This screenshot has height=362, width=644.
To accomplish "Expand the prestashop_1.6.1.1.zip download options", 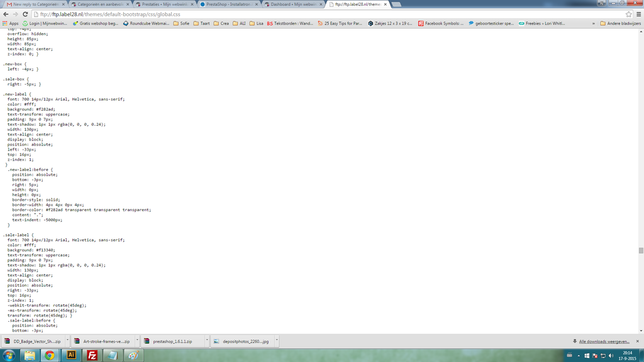I will tap(207, 341).
